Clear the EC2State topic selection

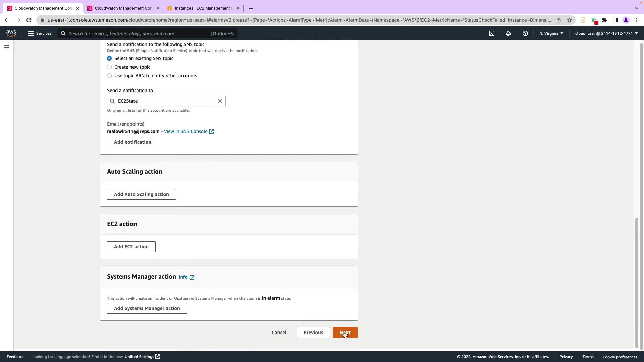tap(220, 101)
